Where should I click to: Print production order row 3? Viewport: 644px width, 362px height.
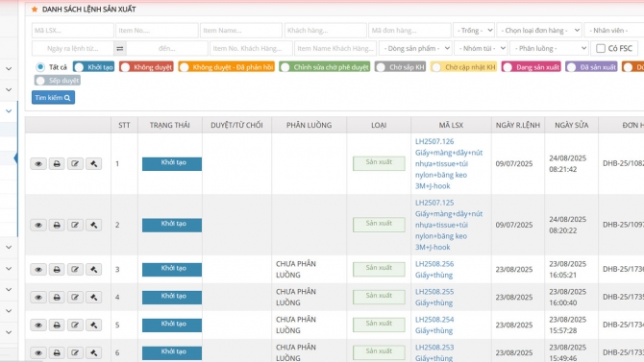point(57,269)
